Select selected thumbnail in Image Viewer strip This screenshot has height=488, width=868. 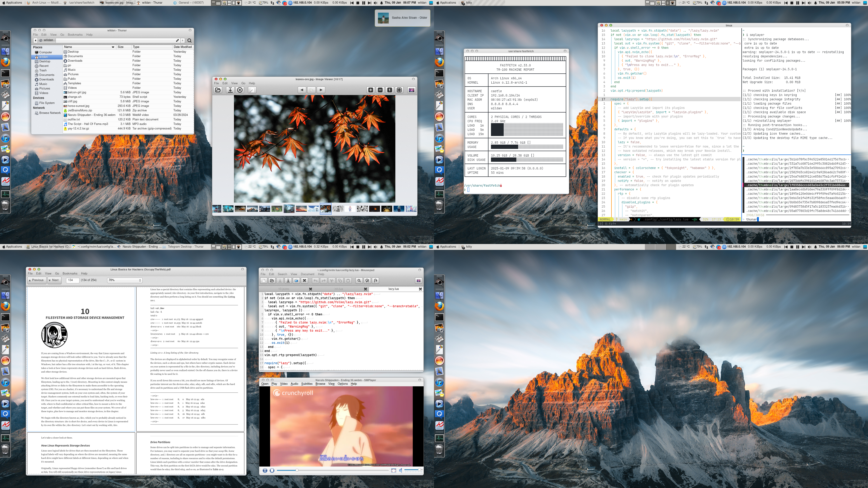click(x=325, y=209)
